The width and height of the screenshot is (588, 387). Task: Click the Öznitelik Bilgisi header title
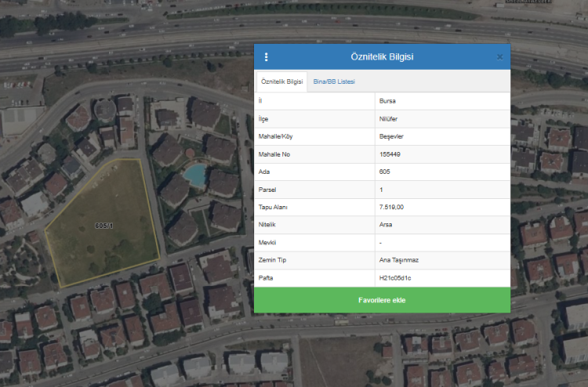tap(382, 57)
